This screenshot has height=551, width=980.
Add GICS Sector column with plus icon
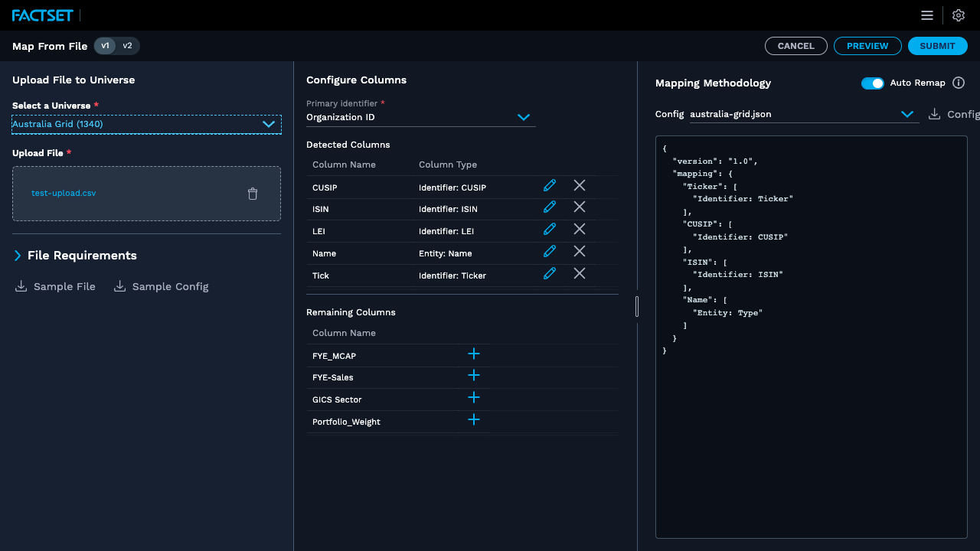pos(474,397)
